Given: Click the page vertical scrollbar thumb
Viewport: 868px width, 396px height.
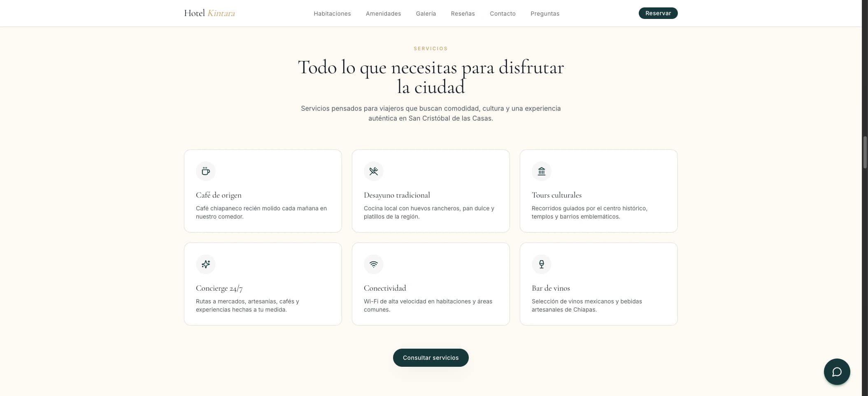Looking at the screenshot, I should click(865, 152).
